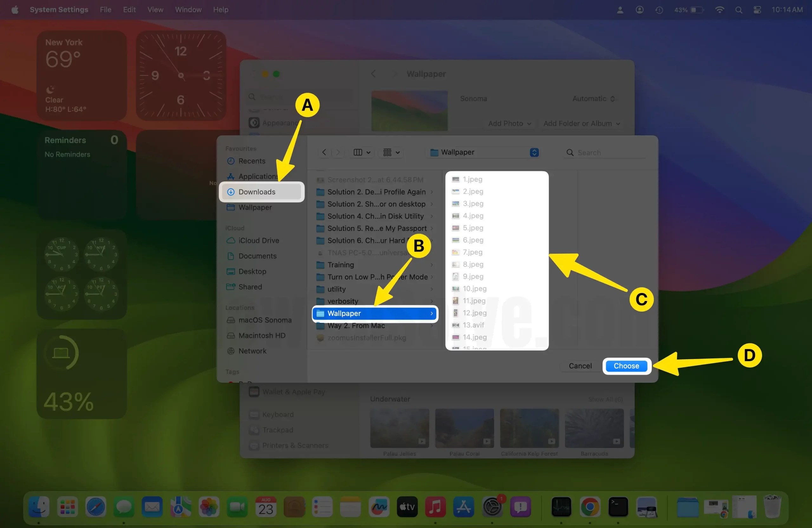Select the macOS Sonoma location
The width and height of the screenshot is (812, 528).
[x=265, y=320]
